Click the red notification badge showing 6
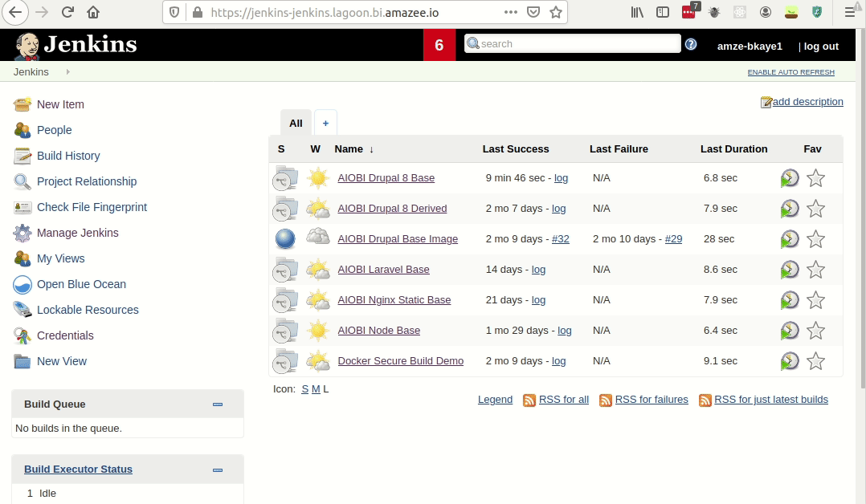This screenshot has height=504, width=866. [x=439, y=45]
